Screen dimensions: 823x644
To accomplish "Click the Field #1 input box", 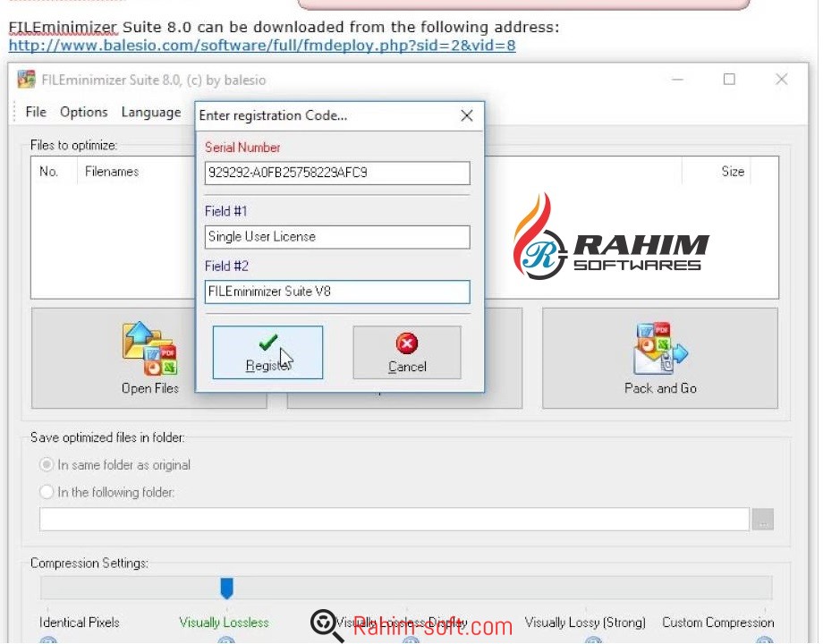I will tap(337, 237).
